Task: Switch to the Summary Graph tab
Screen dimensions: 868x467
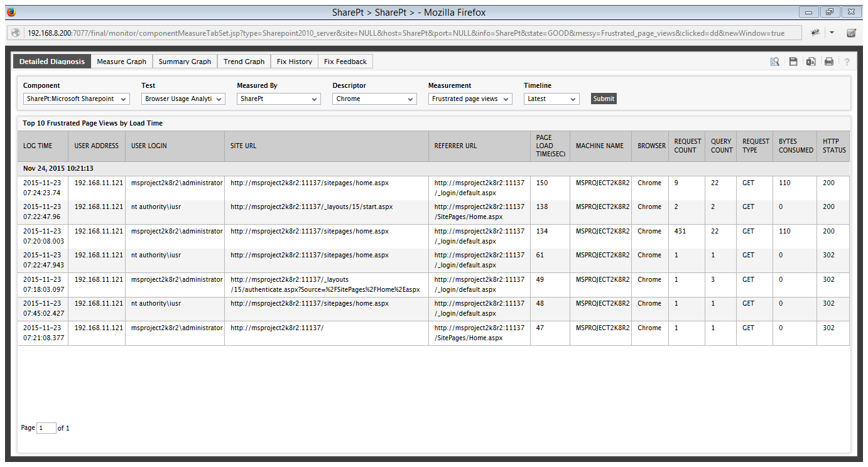Action: [x=185, y=62]
